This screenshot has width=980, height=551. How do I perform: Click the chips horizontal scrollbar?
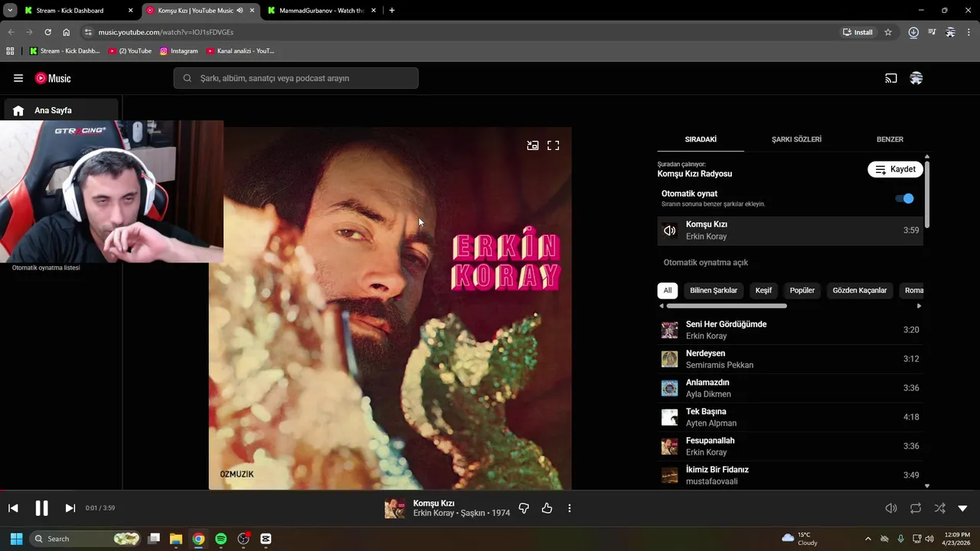pos(726,306)
